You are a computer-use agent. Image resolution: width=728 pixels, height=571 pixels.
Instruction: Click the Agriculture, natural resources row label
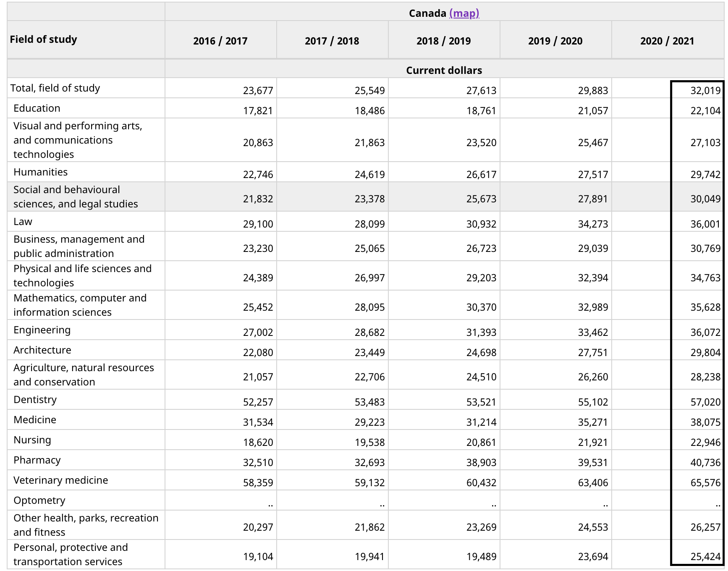[x=84, y=375]
